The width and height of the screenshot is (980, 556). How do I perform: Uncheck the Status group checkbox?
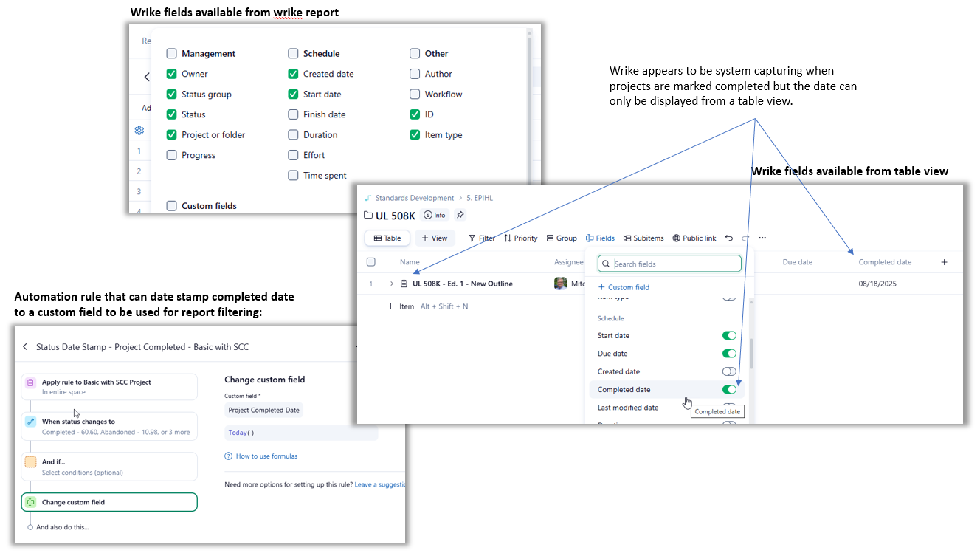coord(172,95)
